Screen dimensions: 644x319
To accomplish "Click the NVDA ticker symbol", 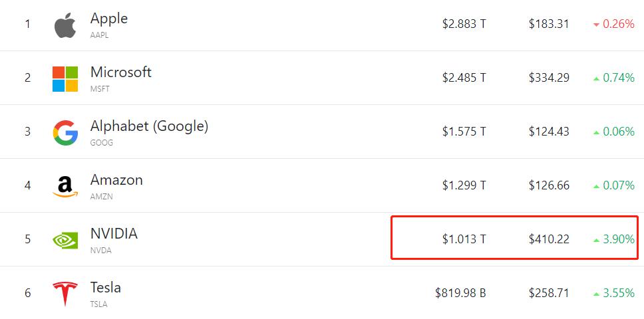I will [x=101, y=250].
